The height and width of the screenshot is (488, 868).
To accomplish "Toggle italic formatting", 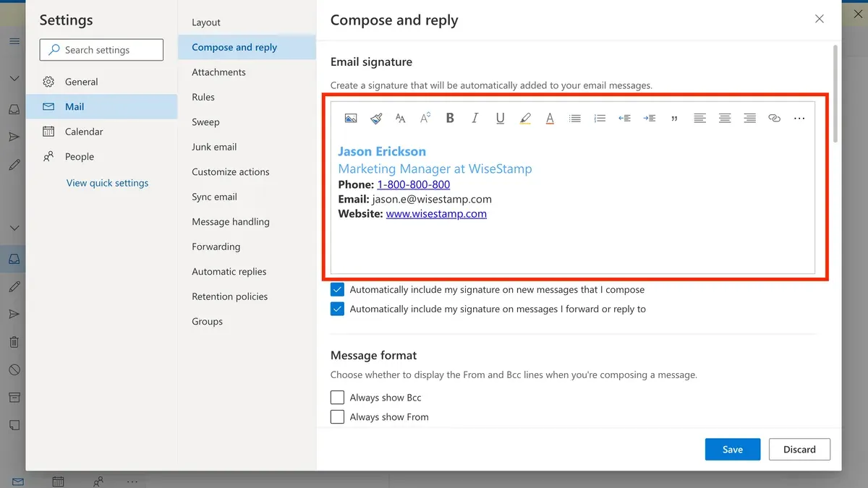I will coord(475,119).
